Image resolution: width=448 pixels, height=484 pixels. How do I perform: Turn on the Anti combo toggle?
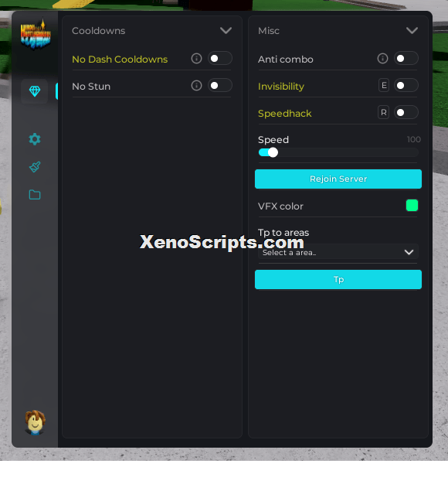[406, 58]
